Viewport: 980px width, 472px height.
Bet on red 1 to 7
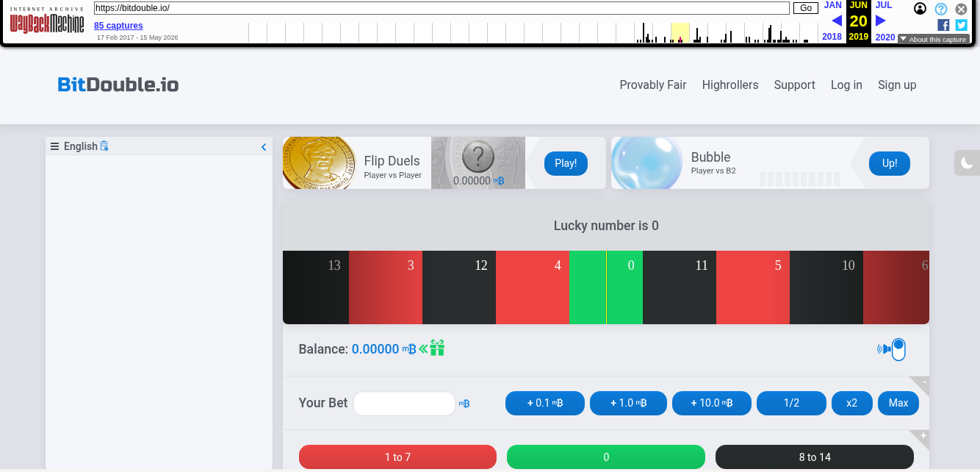click(397, 457)
